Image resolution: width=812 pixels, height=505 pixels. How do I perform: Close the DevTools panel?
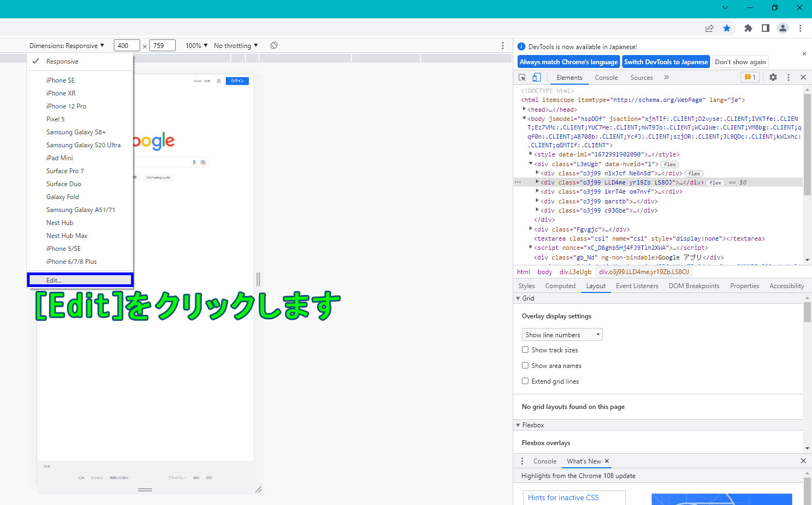tap(803, 77)
